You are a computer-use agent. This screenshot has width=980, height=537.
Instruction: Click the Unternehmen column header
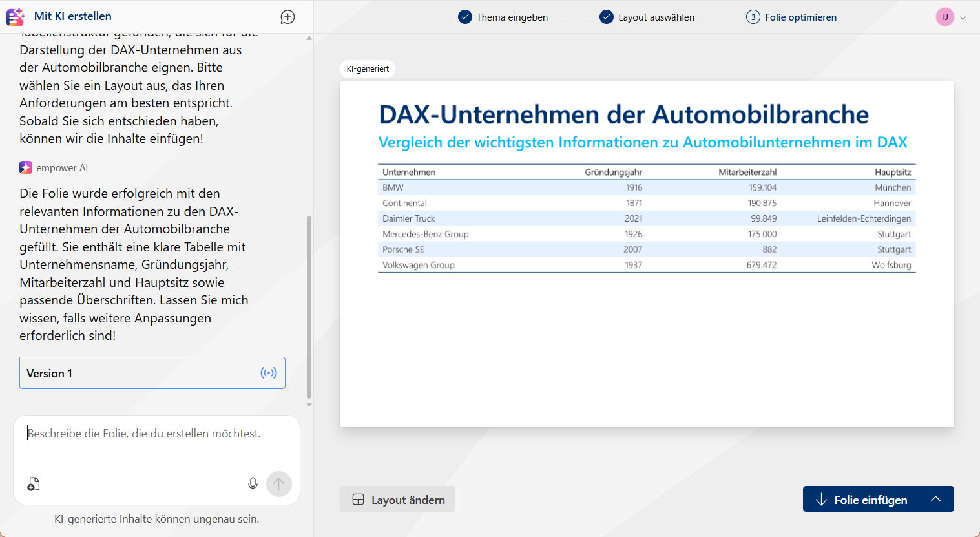coord(409,172)
